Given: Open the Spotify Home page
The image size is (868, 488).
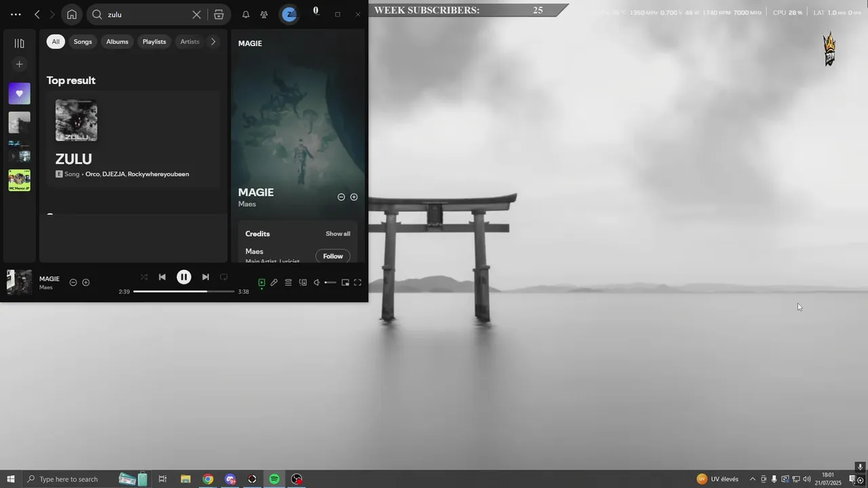Looking at the screenshot, I should (x=72, y=14).
